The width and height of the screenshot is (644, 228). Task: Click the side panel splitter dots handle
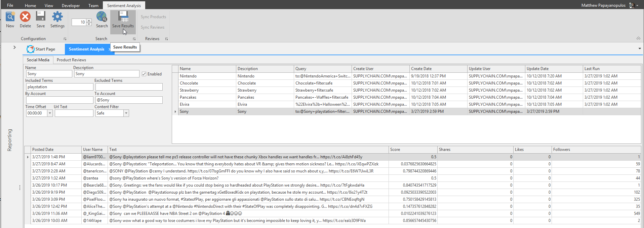pyautogui.click(x=19, y=188)
